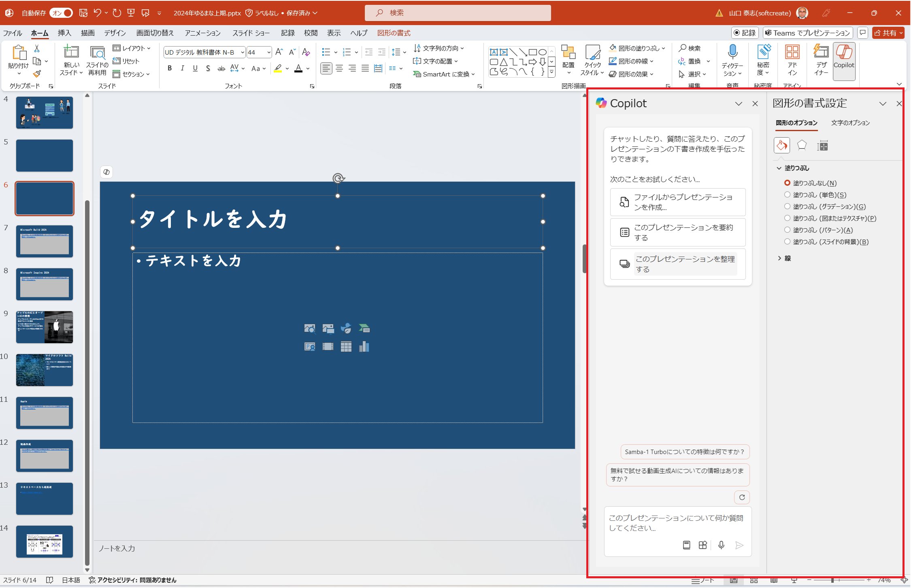Open the Designer (デザイナー) pane

pos(821,59)
